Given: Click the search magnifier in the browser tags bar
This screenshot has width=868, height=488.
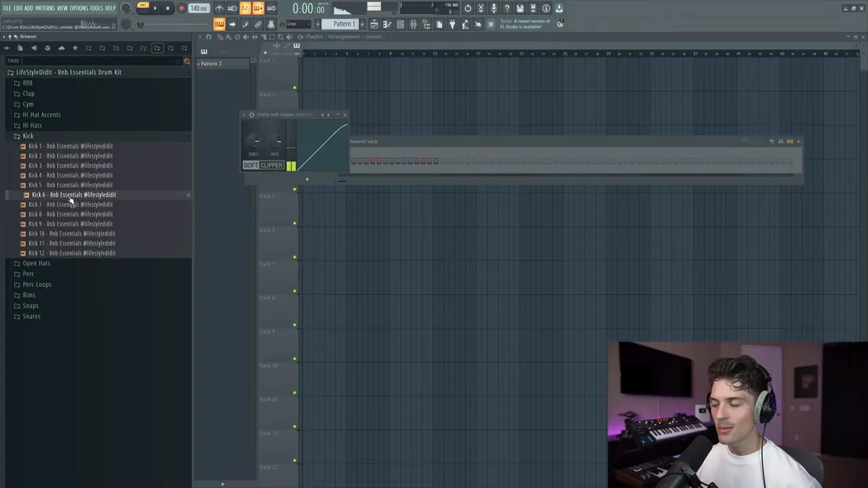Looking at the screenshot, I should point(187,61).
